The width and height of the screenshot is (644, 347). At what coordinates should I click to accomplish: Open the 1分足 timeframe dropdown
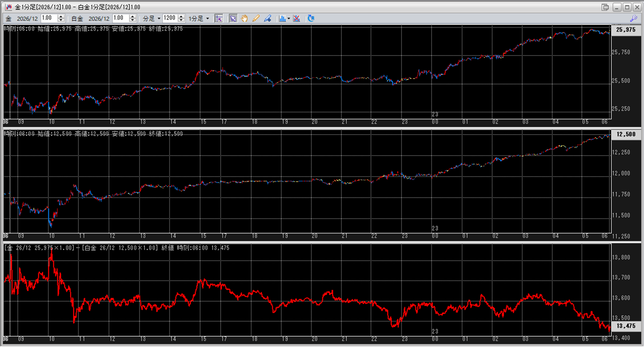pos(208,19)
